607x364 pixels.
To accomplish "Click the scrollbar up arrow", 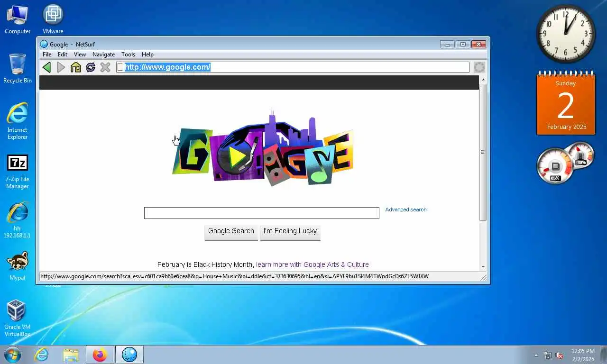I will coord(483,80).
